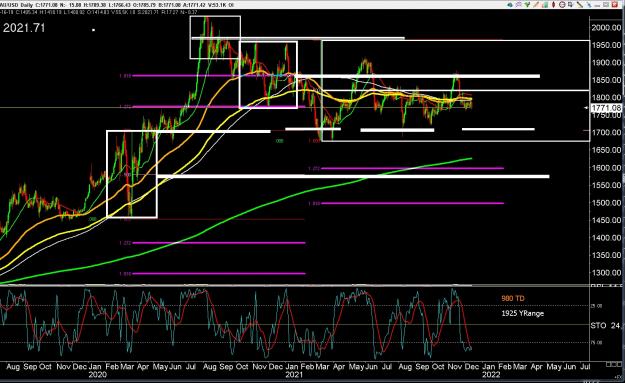This screenshot has height=383, width=625.
Task: Click the orange 980 TD annotation
Action: pos(513,299)
